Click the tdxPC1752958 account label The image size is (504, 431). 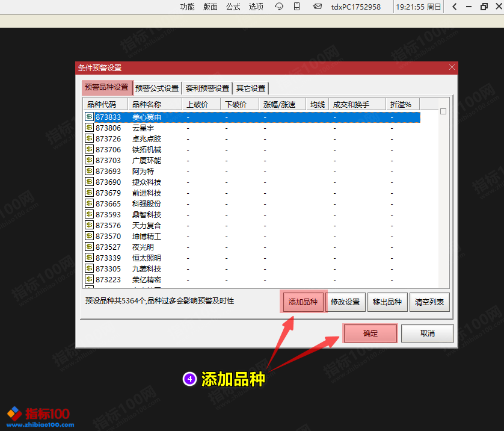pos(356,7)
